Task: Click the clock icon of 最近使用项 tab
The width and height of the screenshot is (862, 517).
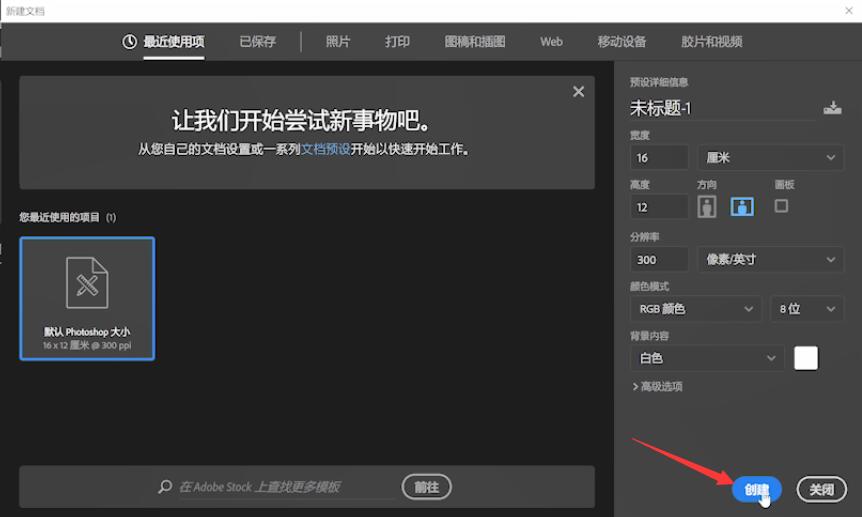Action: (x=129, y=41)
